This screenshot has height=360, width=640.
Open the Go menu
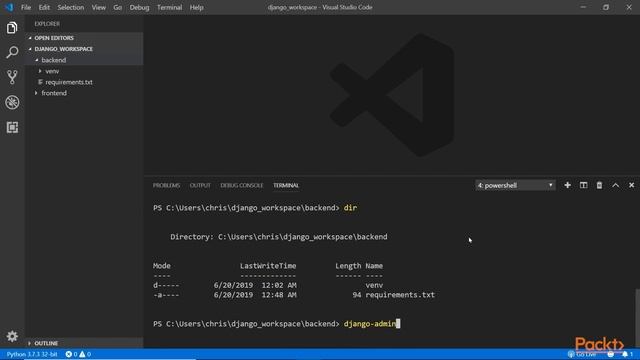[x=118, y=7]
